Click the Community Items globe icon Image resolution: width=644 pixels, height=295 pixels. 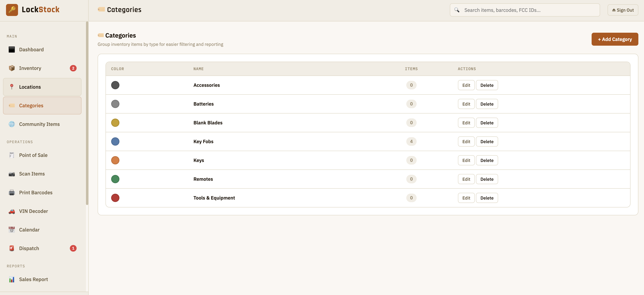[x=12, y=124]
